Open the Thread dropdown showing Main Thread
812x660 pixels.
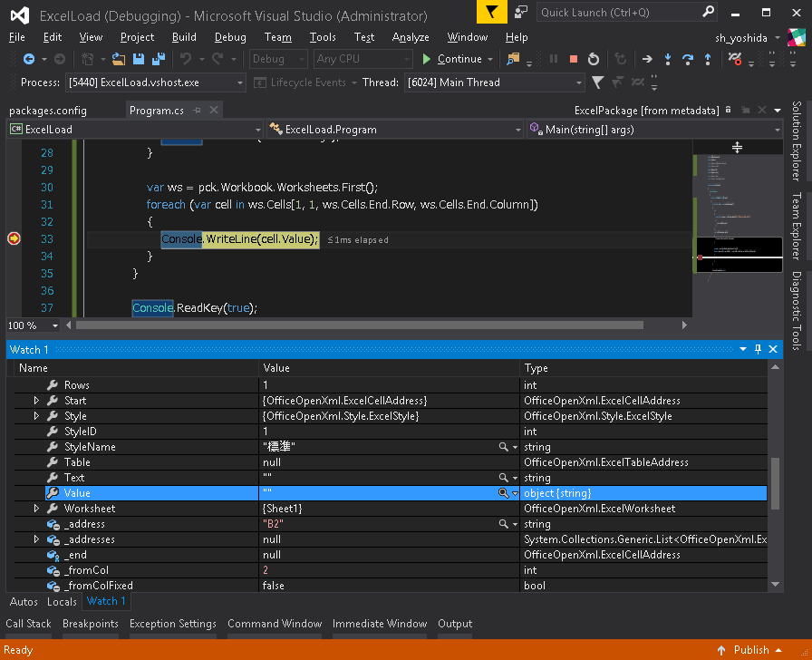[x=579, y=82]
